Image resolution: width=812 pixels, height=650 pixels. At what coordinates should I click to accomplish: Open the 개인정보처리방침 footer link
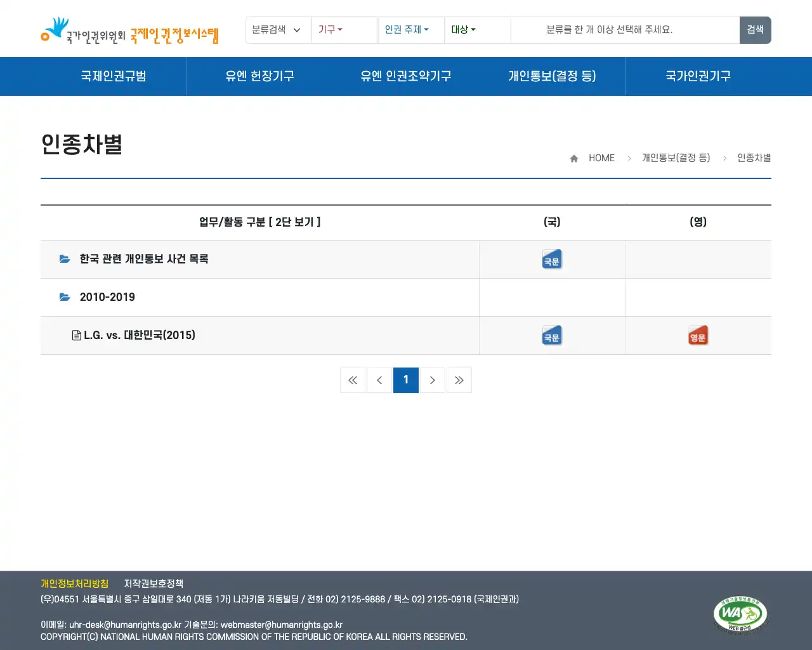[74, 583]
